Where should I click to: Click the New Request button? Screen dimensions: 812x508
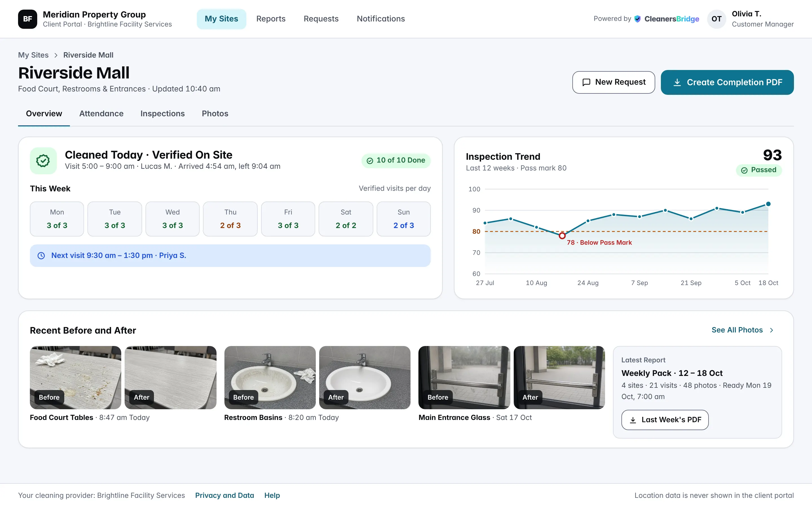613,82
